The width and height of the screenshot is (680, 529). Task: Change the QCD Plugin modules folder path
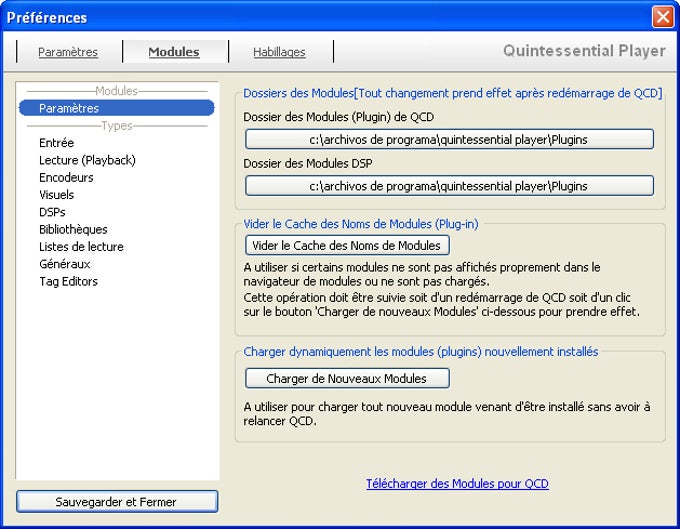tap(449, 139)
